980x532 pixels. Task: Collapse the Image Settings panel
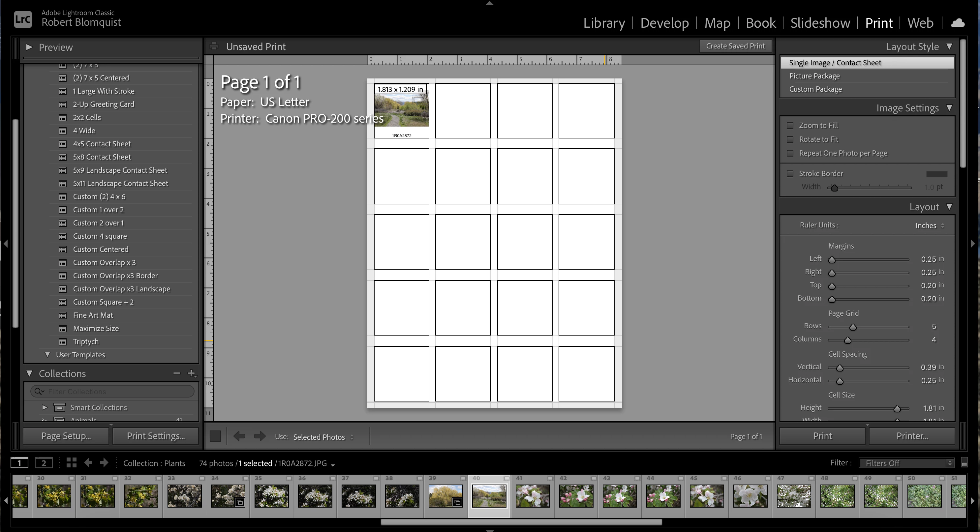click(x=949, y=108)
